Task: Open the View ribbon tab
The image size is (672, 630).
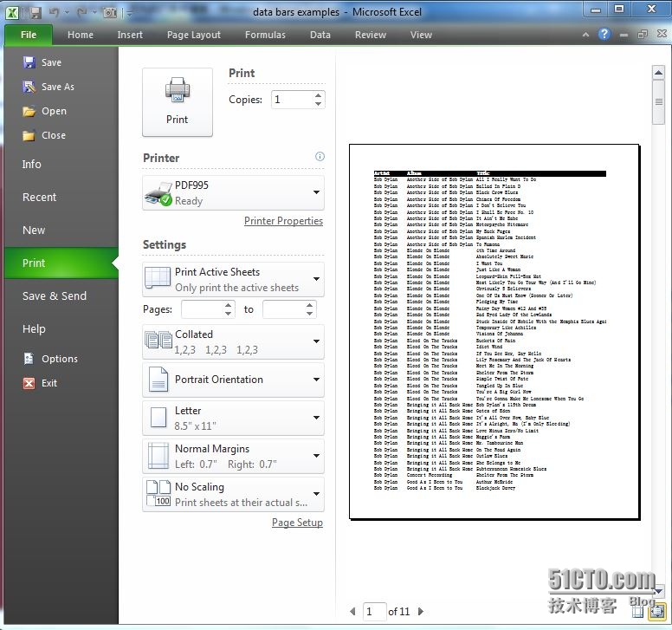Action: pyautogui.click(x=421, y=35)
